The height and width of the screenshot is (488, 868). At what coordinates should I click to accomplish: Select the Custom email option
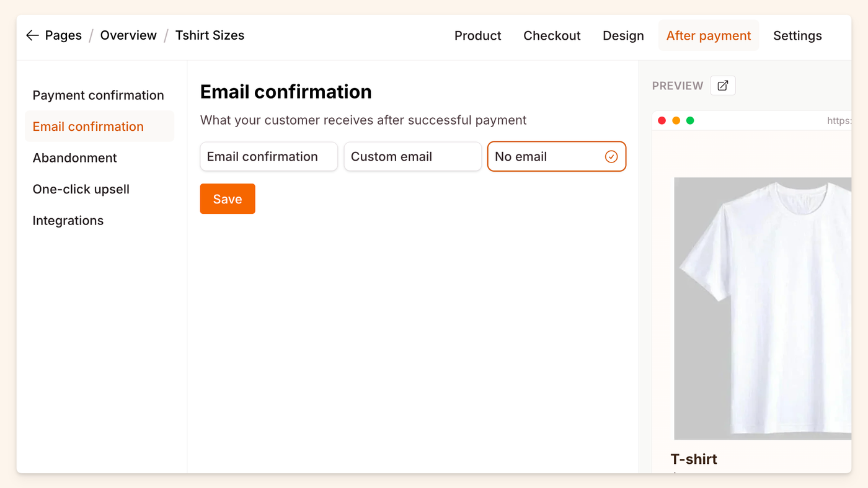412,156
